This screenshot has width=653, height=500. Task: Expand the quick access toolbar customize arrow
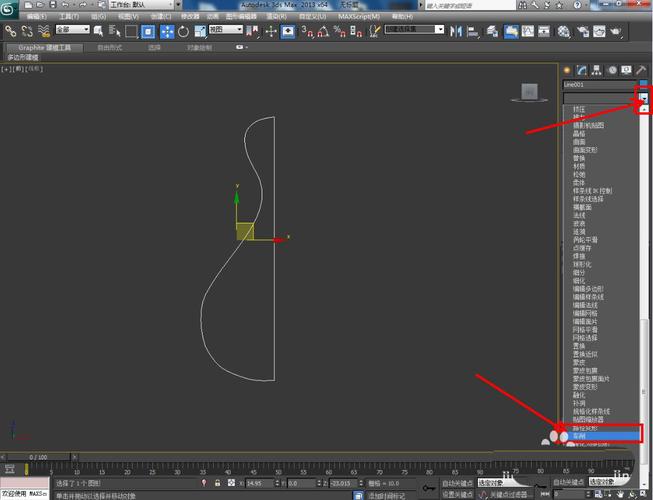pos(178,5)
